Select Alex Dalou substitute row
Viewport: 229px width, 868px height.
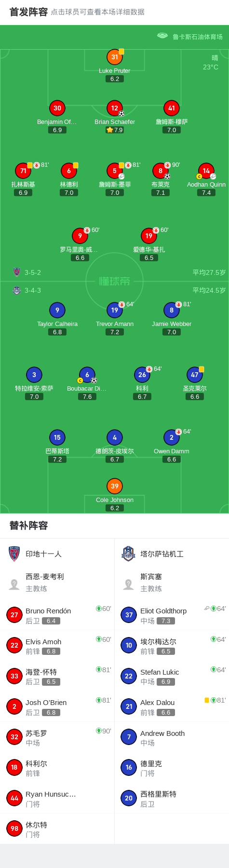click(172, 706)
